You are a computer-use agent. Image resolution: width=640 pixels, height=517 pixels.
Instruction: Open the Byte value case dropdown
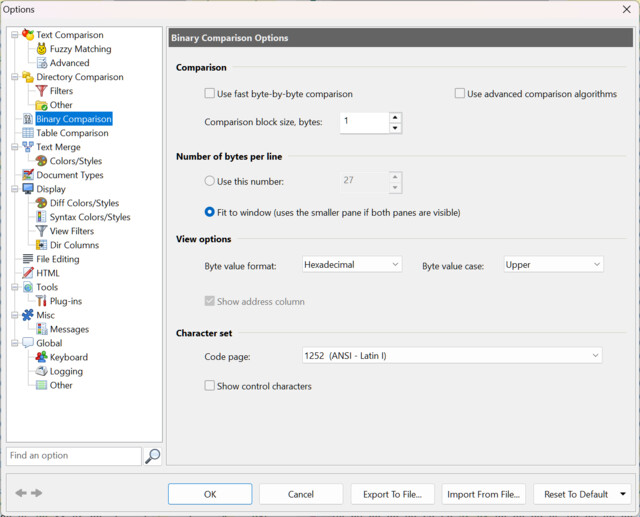click(553, 264)
